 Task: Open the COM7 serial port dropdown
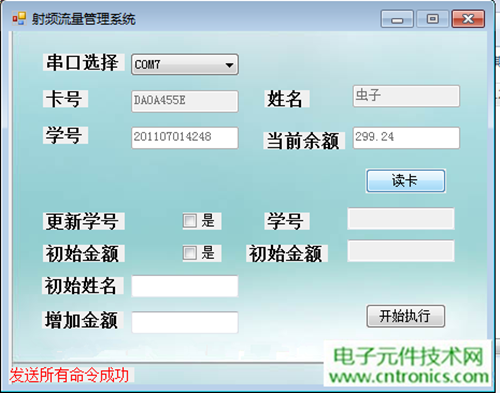pyautogui.click(x=185, y=64)
